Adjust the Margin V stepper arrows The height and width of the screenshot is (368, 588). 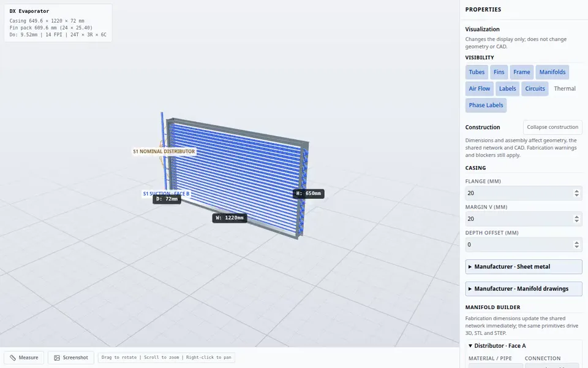point(576,219)
